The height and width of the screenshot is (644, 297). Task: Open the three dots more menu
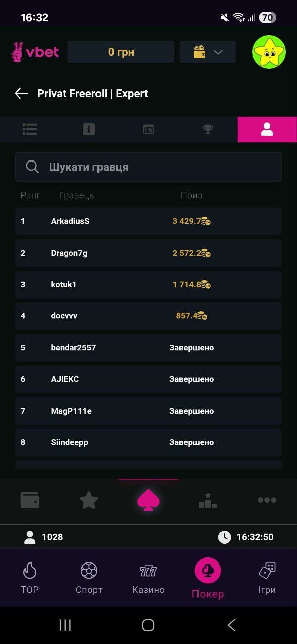coord(267,500)
